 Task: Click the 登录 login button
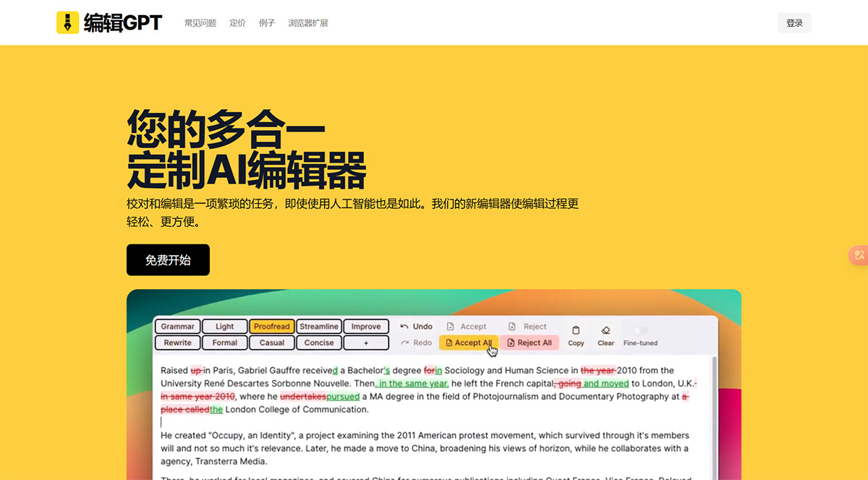[794, 22]
